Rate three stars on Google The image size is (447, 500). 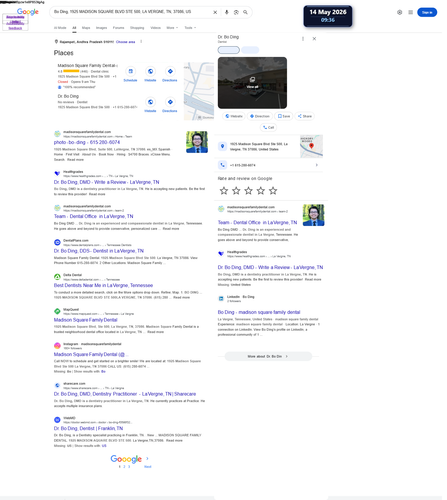click(x=248, y=191)
